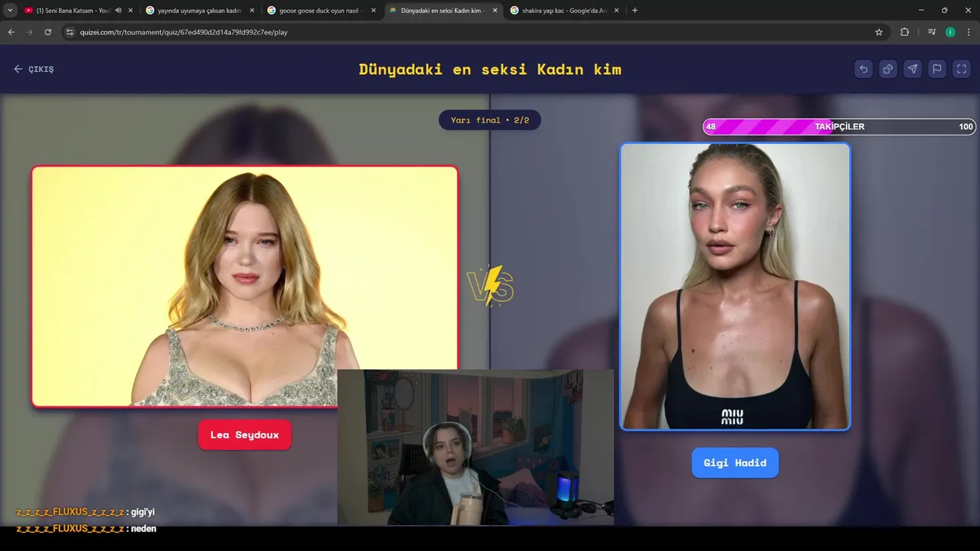Screen dimensions: 980x551
Task: Close the shakira yaşı kac tab
Action: (x=616, y=11)
